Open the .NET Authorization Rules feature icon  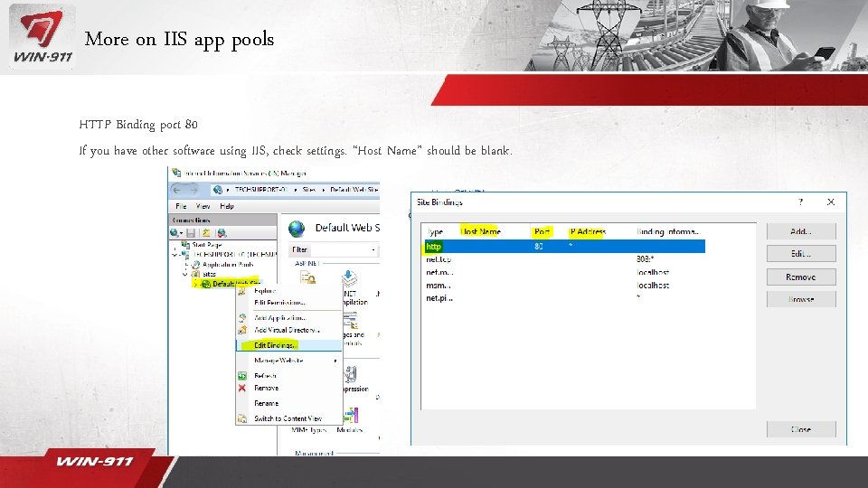pos(307,277)
